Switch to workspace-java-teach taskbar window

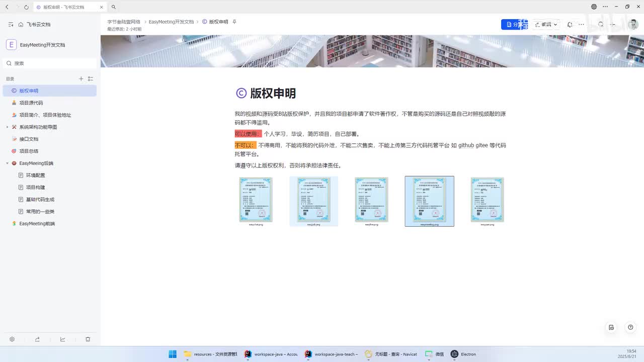pos(331,354)
